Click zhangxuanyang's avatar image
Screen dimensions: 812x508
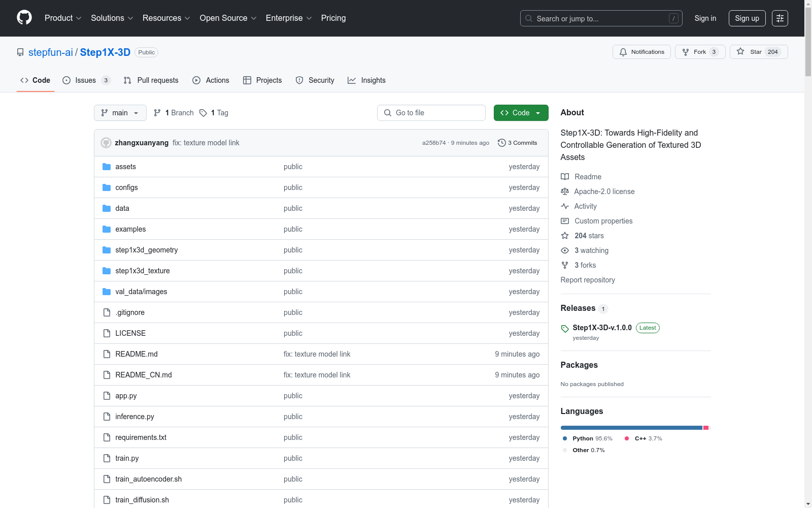[x=106, y=143]
